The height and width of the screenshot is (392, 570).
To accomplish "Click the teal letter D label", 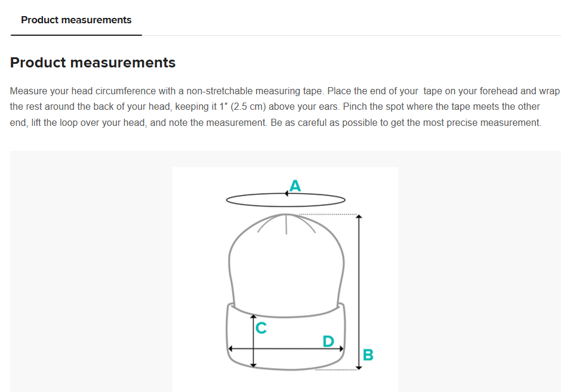I will pyautogui.click(x=328, y=341).
